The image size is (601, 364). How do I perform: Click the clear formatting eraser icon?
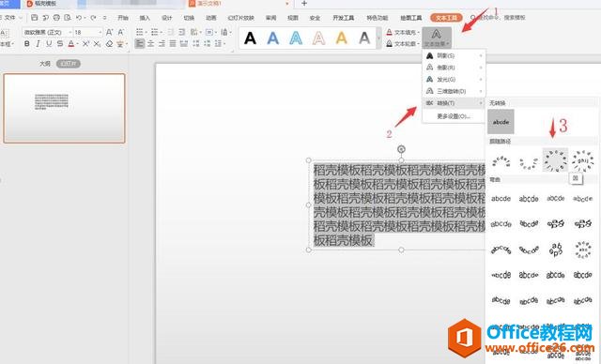point(109,44)
